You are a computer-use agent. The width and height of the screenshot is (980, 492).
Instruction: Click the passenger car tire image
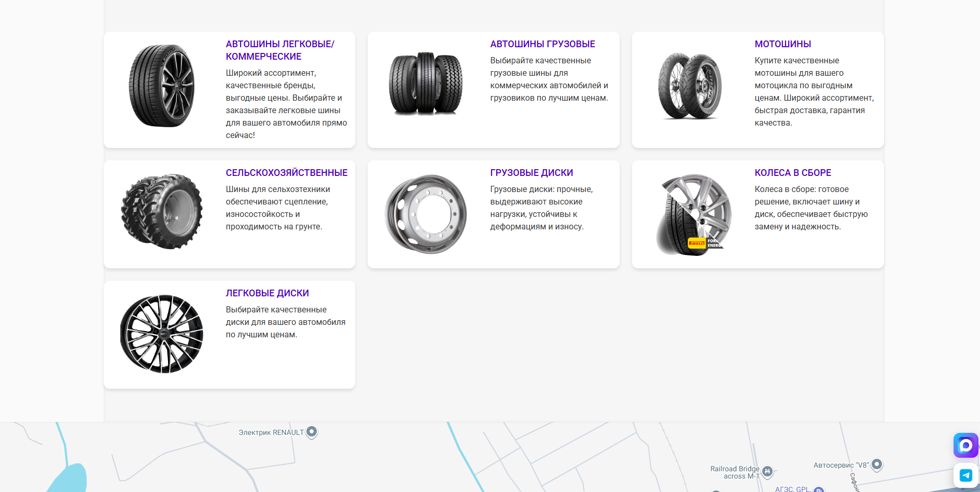162,86
